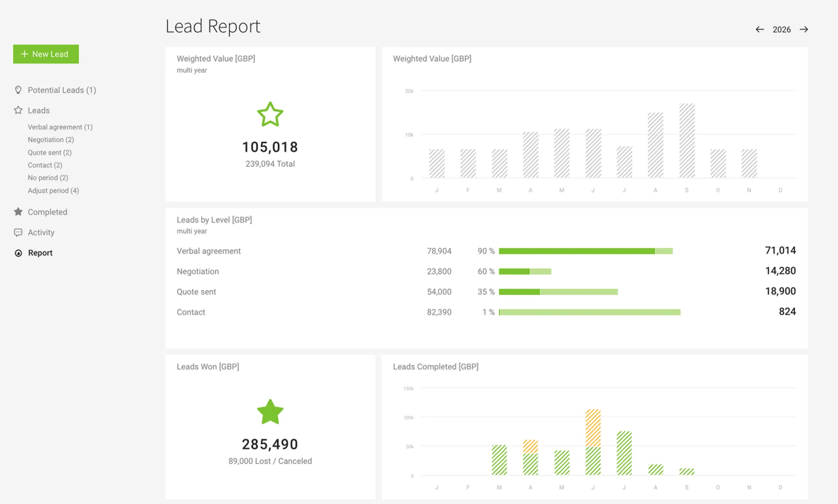Screen dimensions: 838x504
Task: Open the Activity page
Action: coord(41,232)
